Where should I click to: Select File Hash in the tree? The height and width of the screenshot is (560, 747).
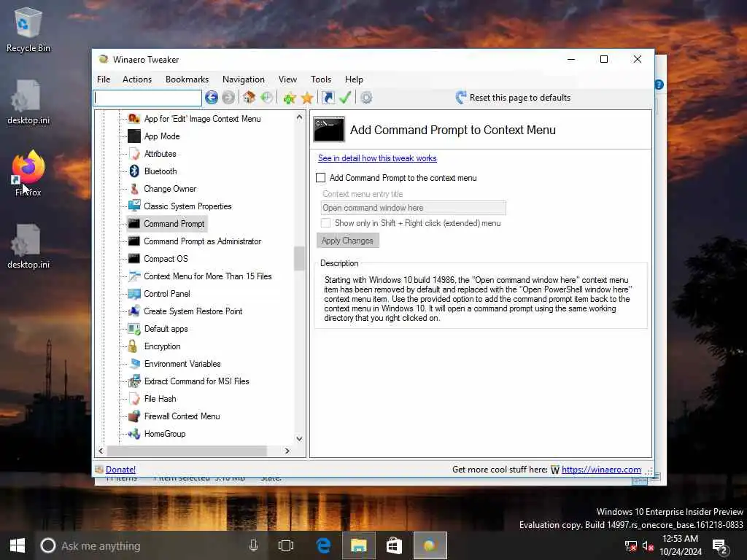(x=160, y=399)
